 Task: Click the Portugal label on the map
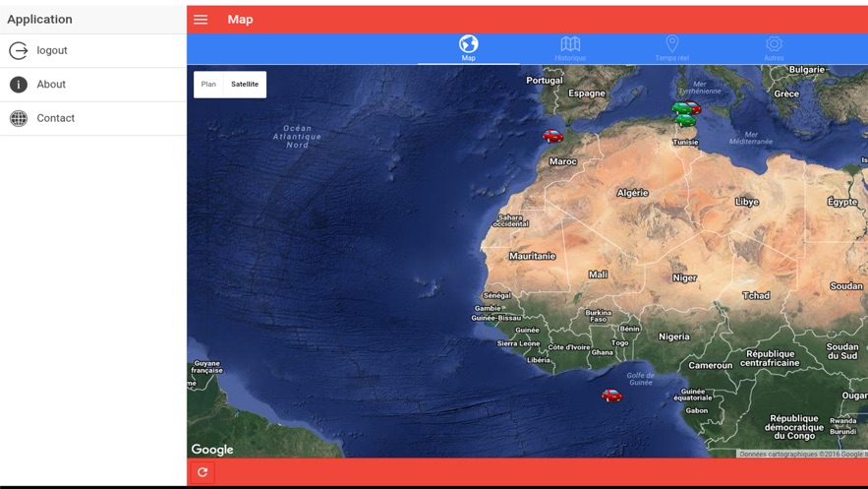point(545,81)
